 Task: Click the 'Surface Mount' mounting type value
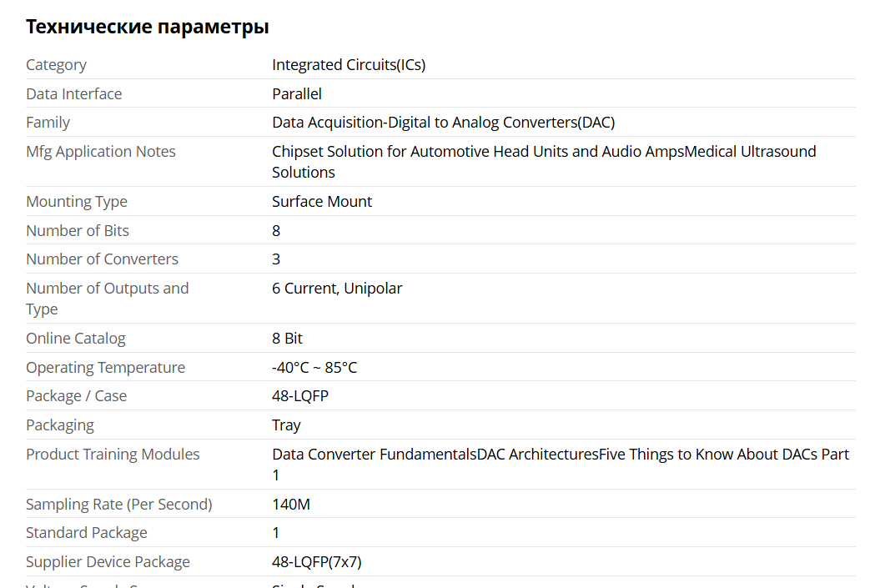(321, 202)
